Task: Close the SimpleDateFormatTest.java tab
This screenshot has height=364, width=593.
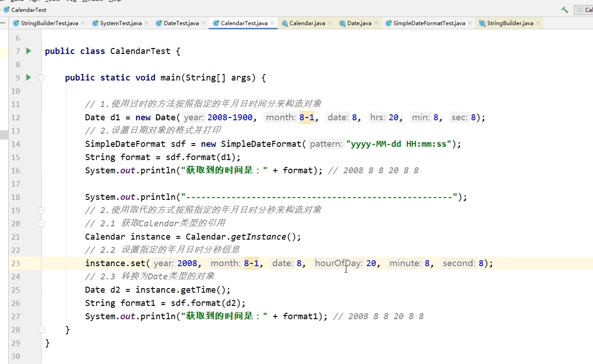Action: (x=470, y=23)
